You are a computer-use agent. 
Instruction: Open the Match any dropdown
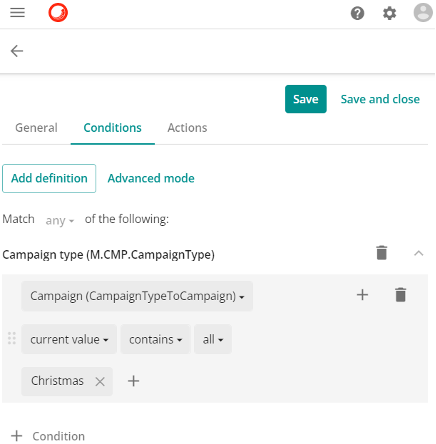60,220
